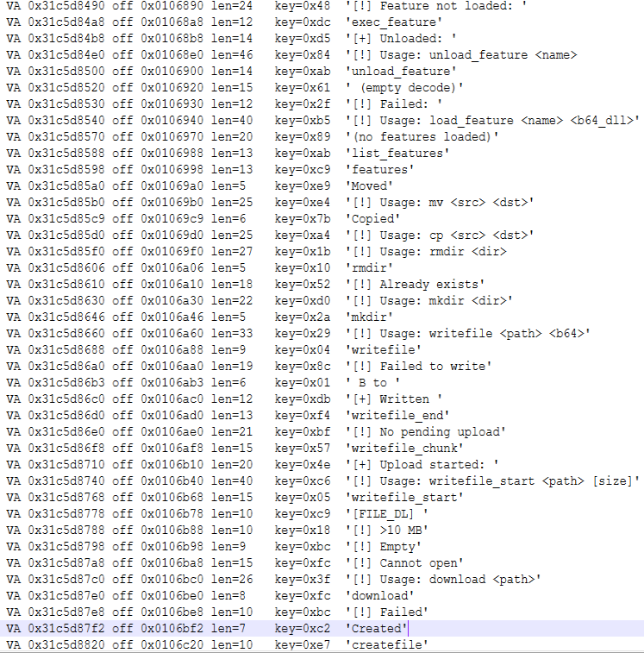Click the 'mkdir' decoded string
The width and height of the screenshot is (644, 653).
click(x=369, y=317)
